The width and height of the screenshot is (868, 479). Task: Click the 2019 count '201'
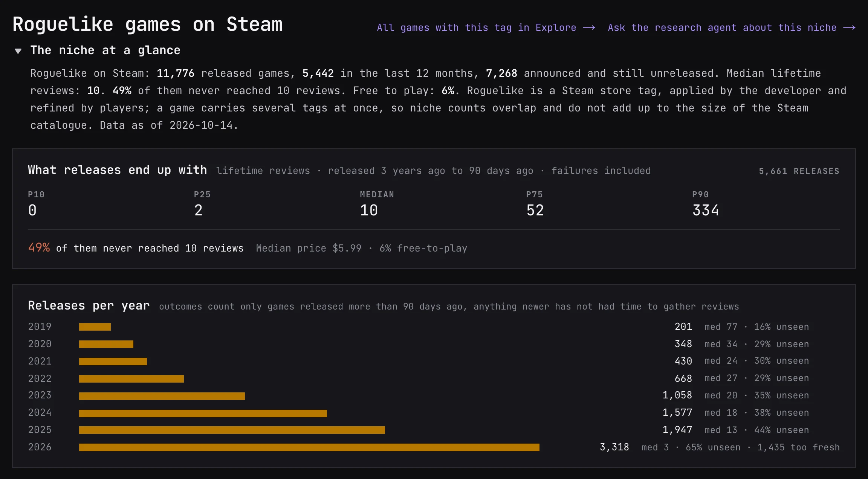683,326
